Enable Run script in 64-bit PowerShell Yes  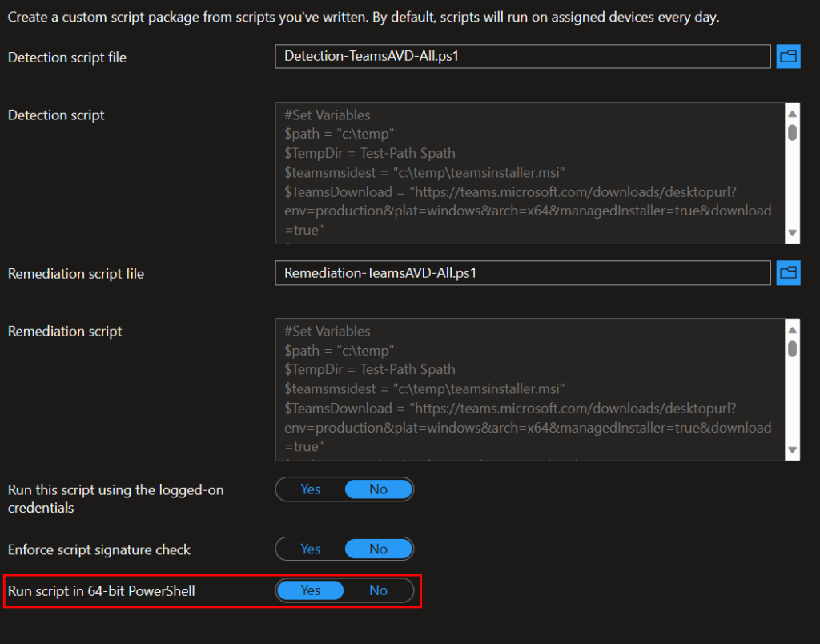[311, 590]
